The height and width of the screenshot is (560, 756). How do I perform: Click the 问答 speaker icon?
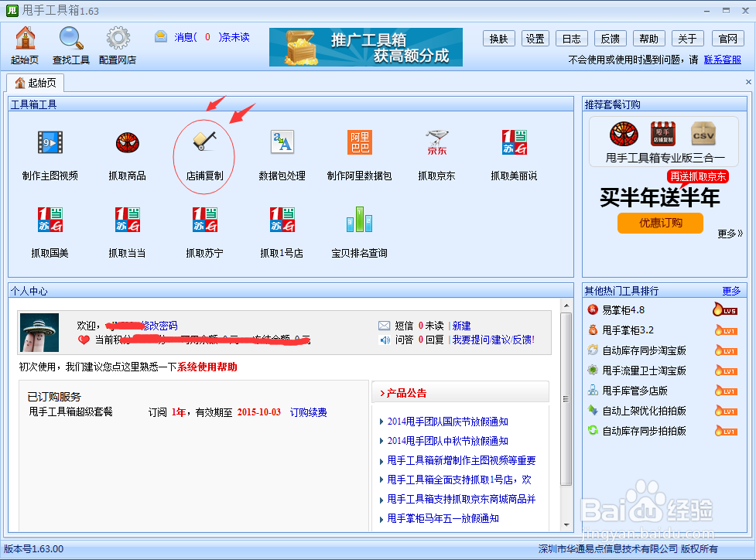[385, 340]
